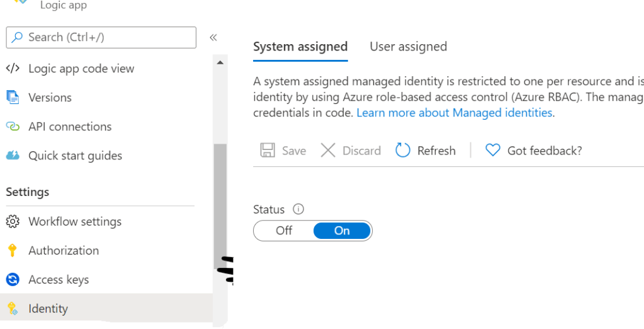Screen dimensions: 644x329
Task: Switch Status toggle to Off
Action: tap(284, 231)
